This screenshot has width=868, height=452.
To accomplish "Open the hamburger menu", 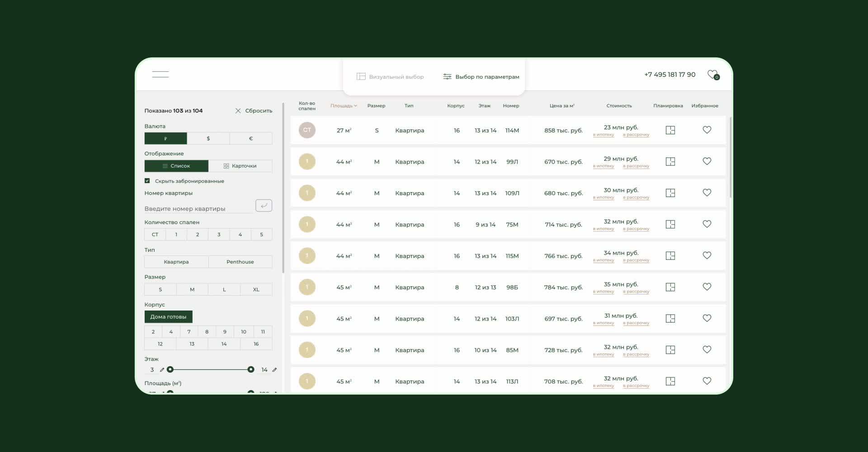I will click(160, 75).
